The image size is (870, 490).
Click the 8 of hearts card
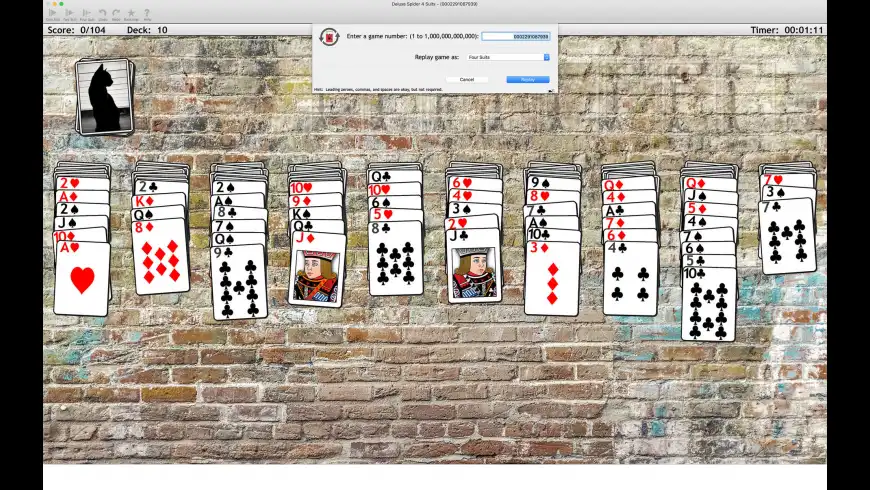553,195
